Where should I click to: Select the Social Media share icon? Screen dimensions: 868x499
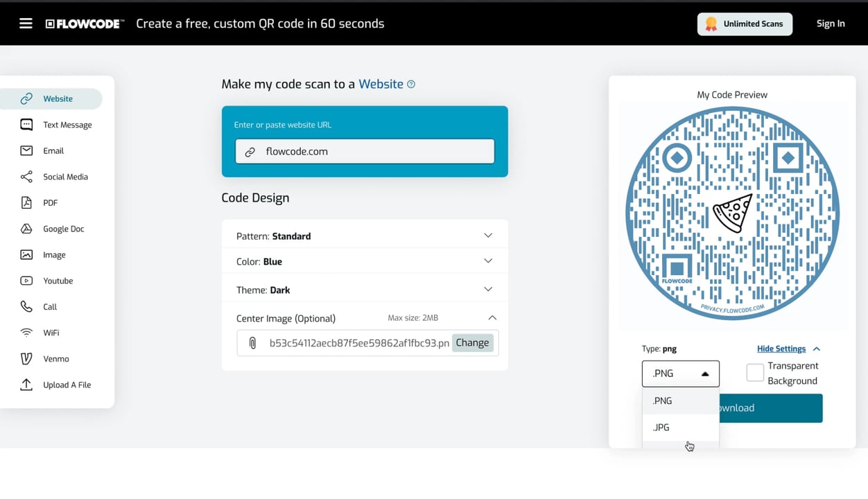click(26, 177)
